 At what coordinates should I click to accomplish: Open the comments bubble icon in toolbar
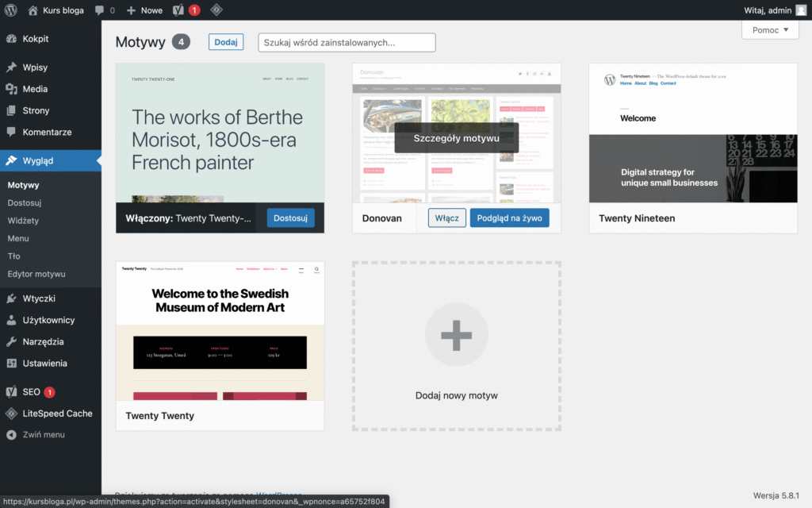pos(99,10)
